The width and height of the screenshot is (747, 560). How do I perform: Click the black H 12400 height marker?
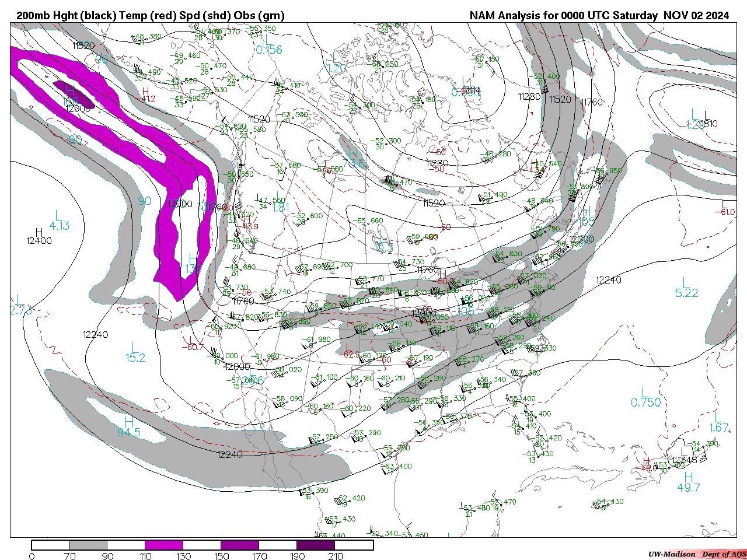(39, 236)
